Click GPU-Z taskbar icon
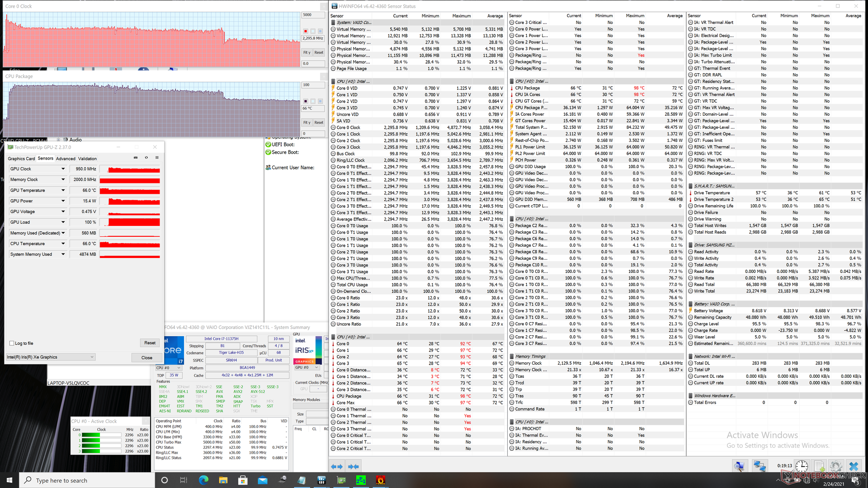868x488 pixels. 341,480
